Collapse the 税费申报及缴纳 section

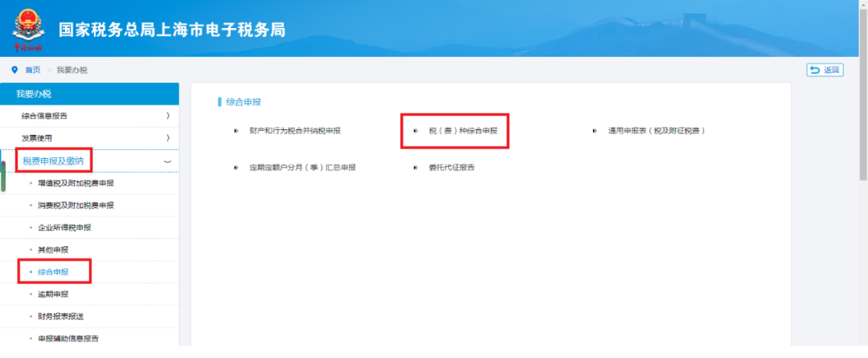(x=167, y=161)
